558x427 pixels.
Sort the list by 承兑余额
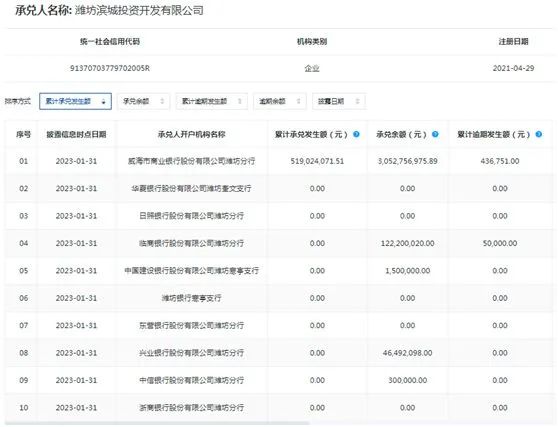(x=143, y=101)
